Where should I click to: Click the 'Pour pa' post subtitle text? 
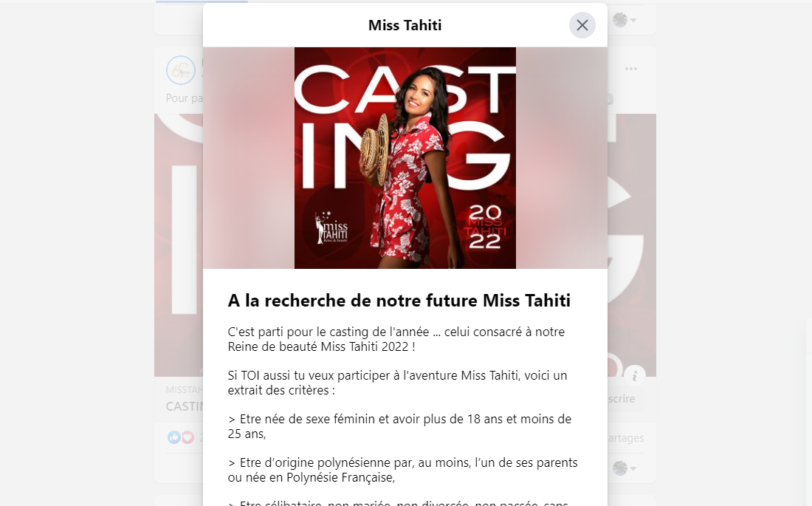click(x=185, y=98)
